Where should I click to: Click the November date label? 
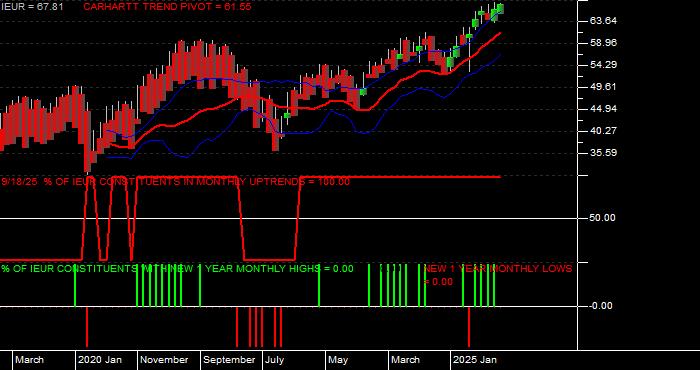pyautogui.click(x=165, y=360)
